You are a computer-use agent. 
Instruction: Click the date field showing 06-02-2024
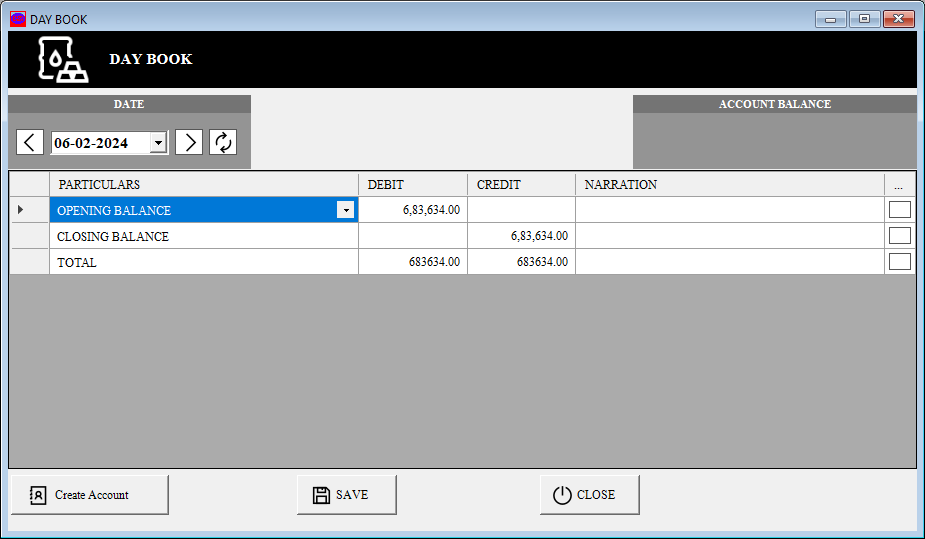tap(99, 143)
